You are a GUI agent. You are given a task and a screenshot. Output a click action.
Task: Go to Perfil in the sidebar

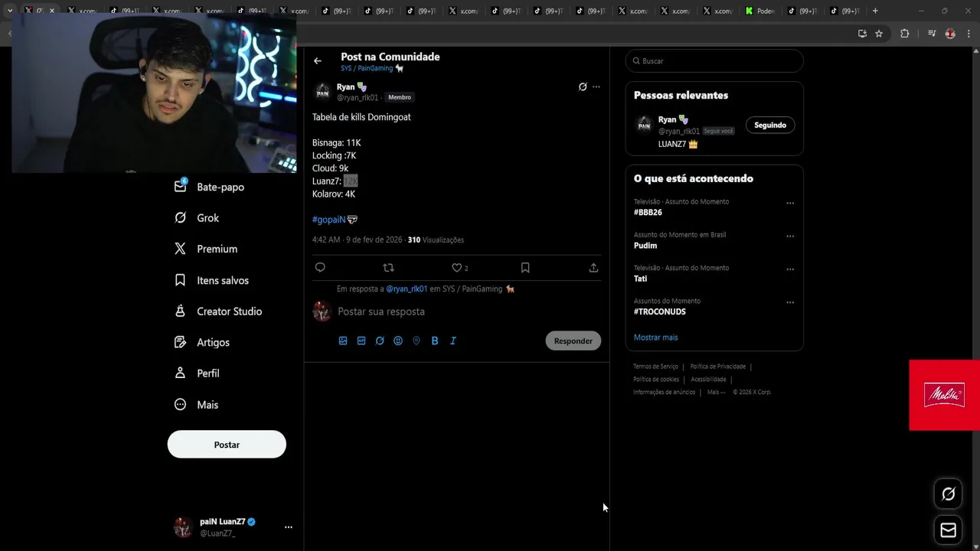click(x=197, y=373)
